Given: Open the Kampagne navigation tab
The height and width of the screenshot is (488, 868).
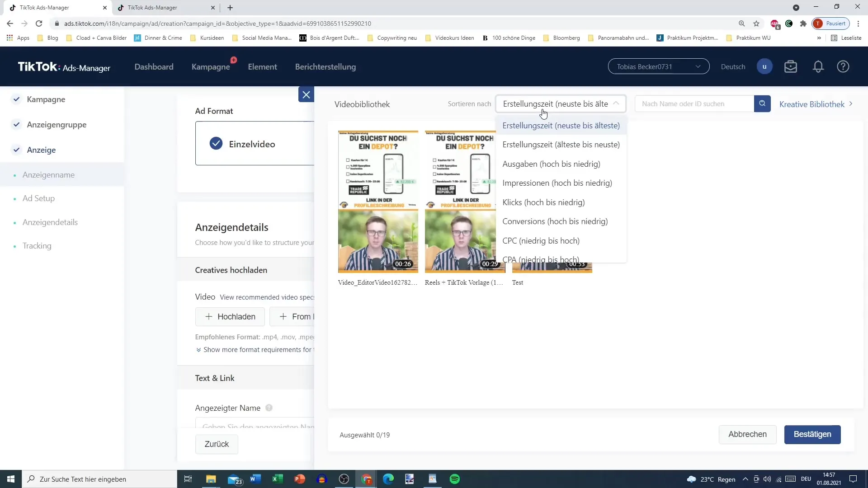Looking at the screenshot, I should tap(211, 67).
